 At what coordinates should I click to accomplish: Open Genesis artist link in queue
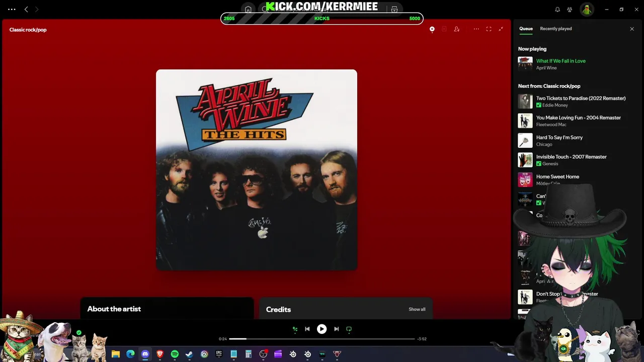550,164
